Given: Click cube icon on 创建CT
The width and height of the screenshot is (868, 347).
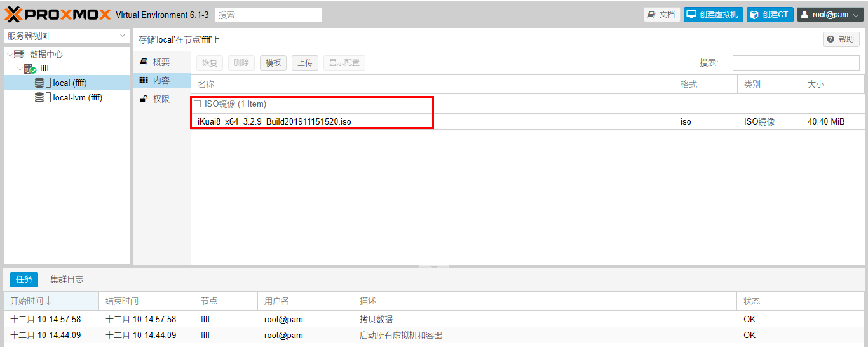Looking at the screenshot, I should [x=754, y=14].
